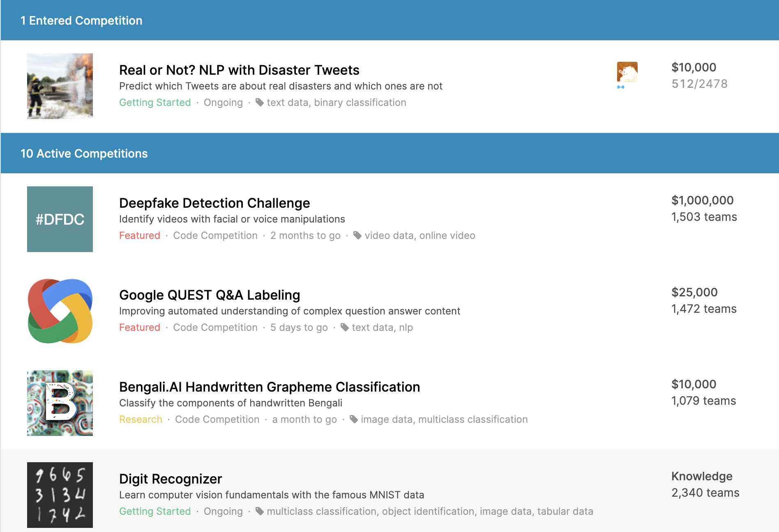Open the Deepfake Detection Challenge
Viewport: 779px width, 532px height.
point(214,203)
